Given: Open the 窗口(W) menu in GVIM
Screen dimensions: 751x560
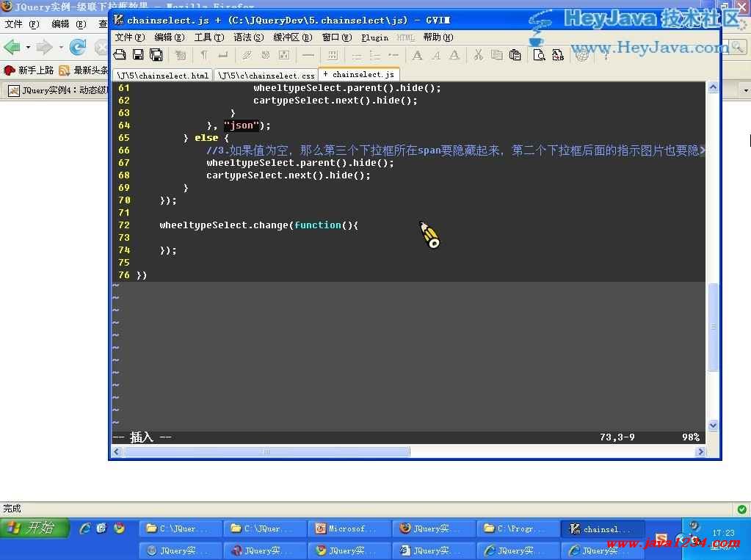Looking at the screenshot, I should tap(337, 37).
